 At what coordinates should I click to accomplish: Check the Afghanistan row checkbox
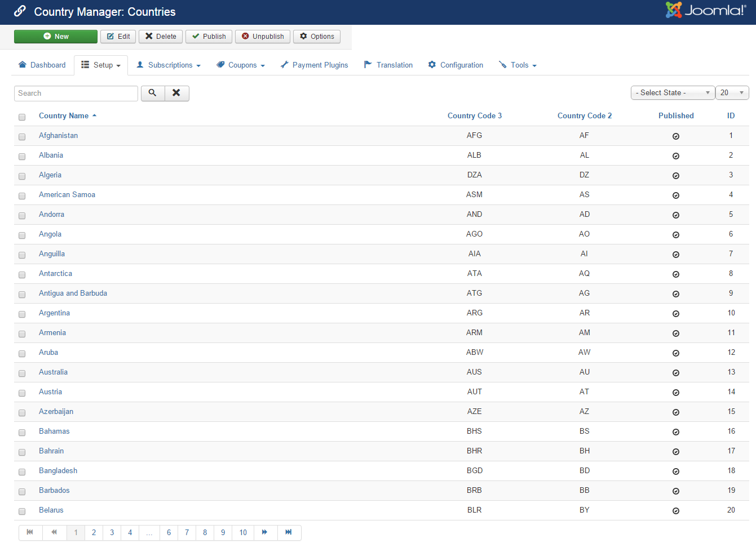pyautogui.click(x=22, y=137)
